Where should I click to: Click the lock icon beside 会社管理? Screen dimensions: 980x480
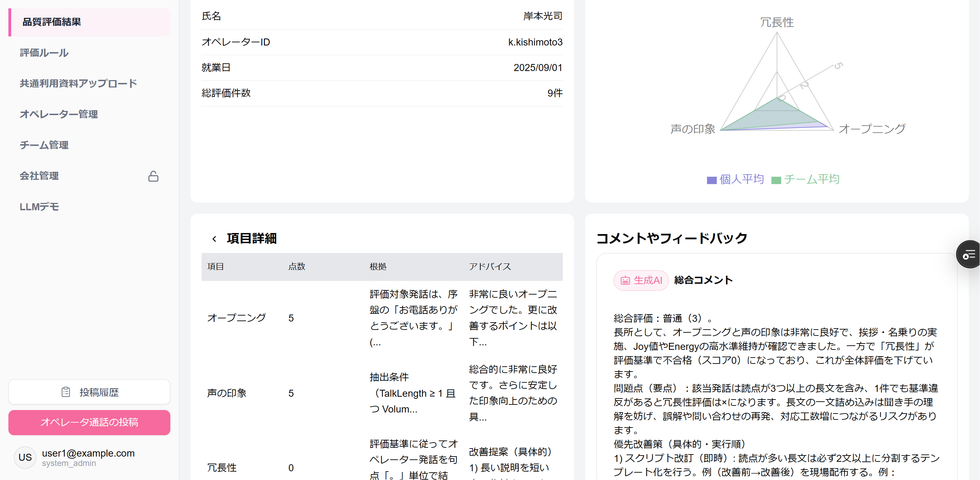click(x=153, y=176)
